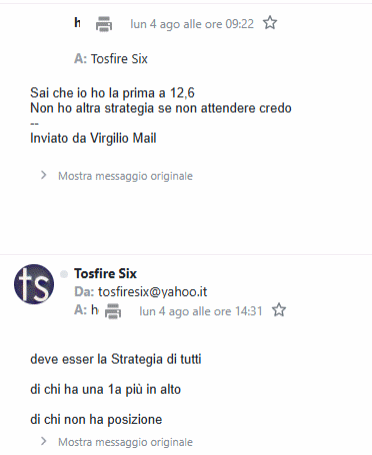
Task: Star the 09:22 message
Action: pos(270,23)
